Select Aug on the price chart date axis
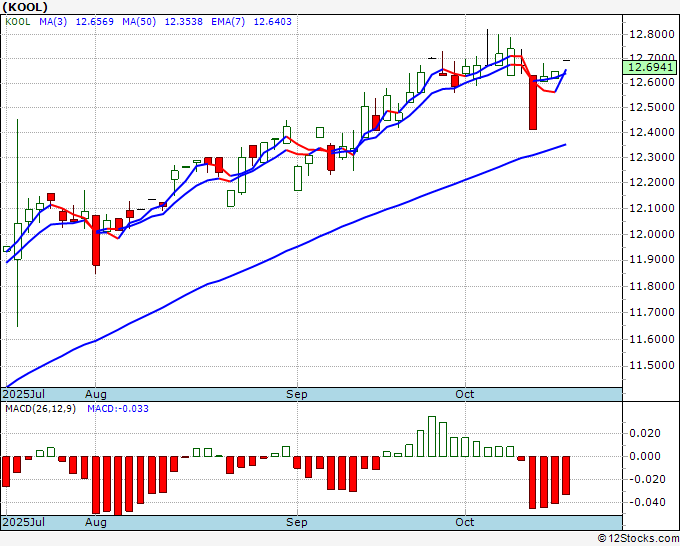 click(x=95, y=395)
